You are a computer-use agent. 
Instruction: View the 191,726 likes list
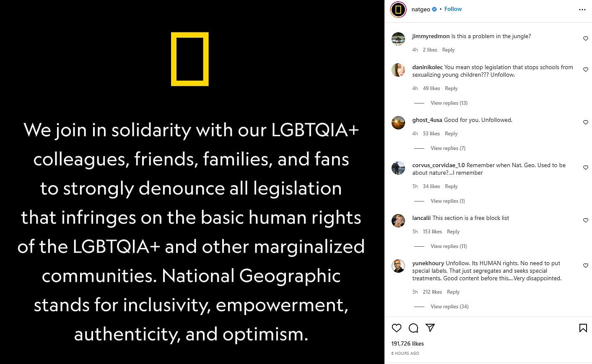pyautogui.click(x=408, y=343)
